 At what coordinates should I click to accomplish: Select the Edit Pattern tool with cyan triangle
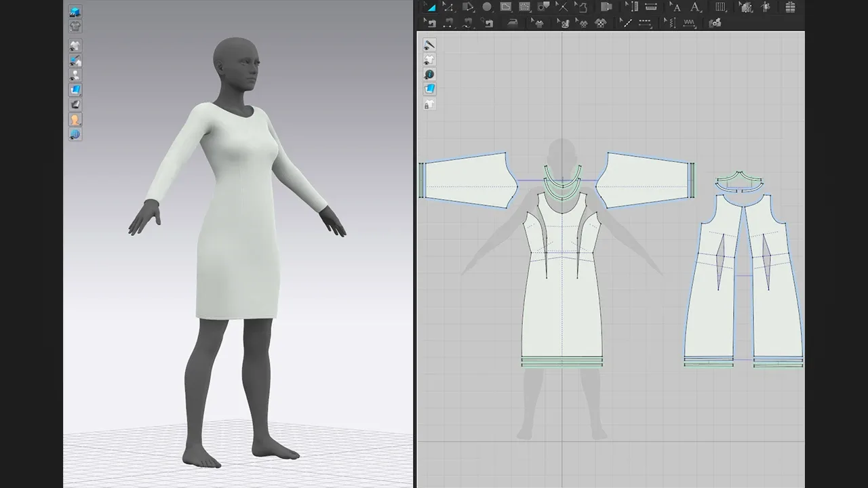coord(430,7)
